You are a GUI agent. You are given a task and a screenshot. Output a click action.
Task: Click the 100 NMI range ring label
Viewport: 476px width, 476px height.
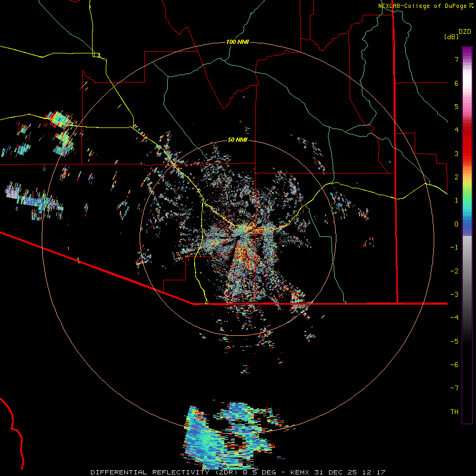(x=237, y=42)
